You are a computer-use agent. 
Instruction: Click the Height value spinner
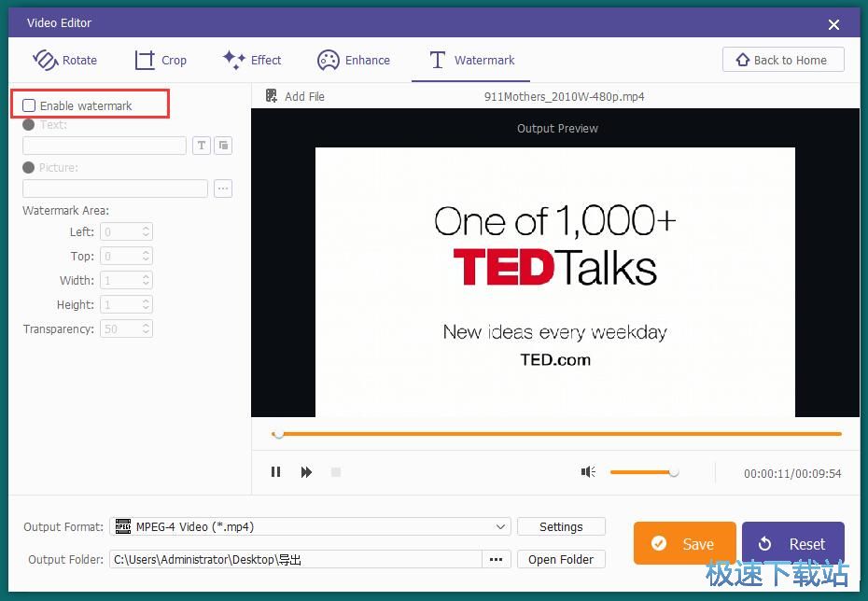(x=126, y=305)
